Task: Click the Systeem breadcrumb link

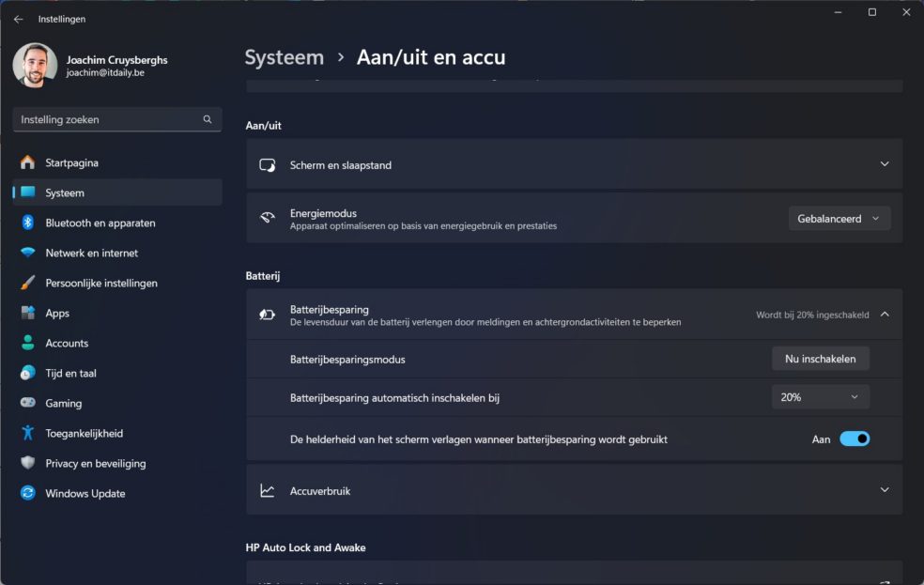Action: (284, 57)
